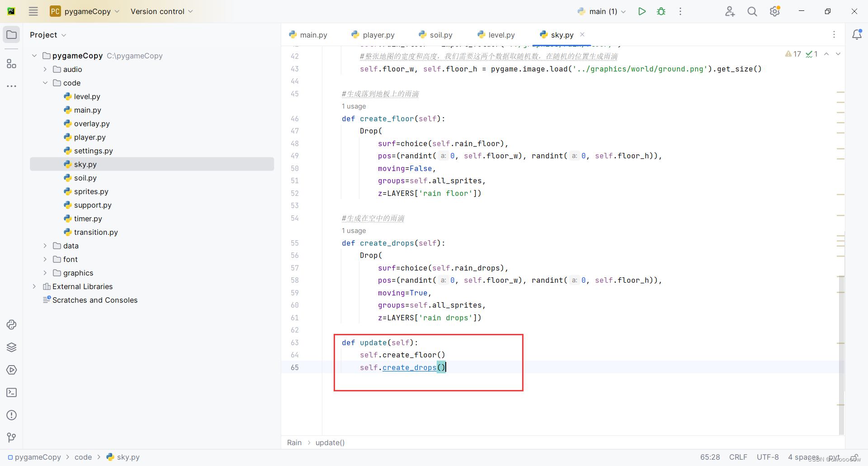868x466 pixels.
Task: Click the warnings count indicator 17
Action: pyautogui.click(x=793, y=54)
